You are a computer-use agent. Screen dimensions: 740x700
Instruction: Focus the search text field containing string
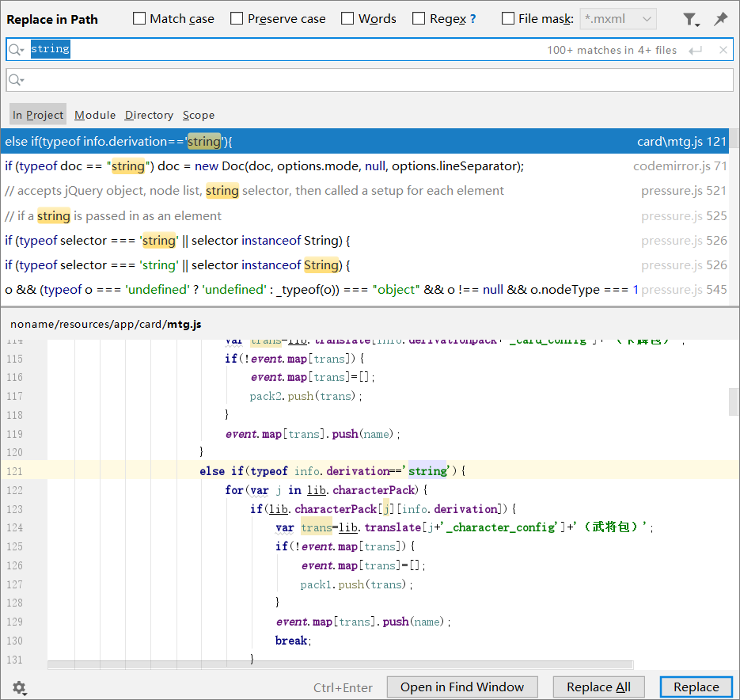coord(370,50)
